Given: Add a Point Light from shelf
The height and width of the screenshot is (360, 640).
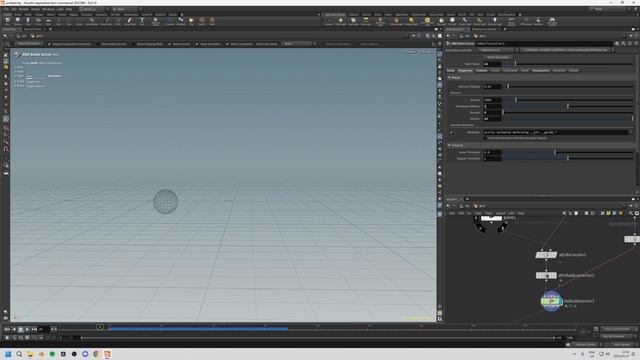Looking at the screenshot, I should [340, 21].
